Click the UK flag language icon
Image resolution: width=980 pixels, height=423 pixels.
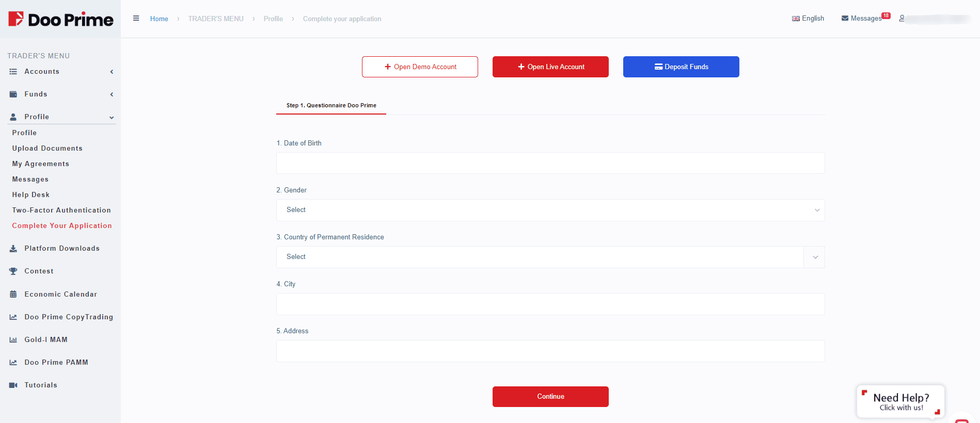(796, 19)
